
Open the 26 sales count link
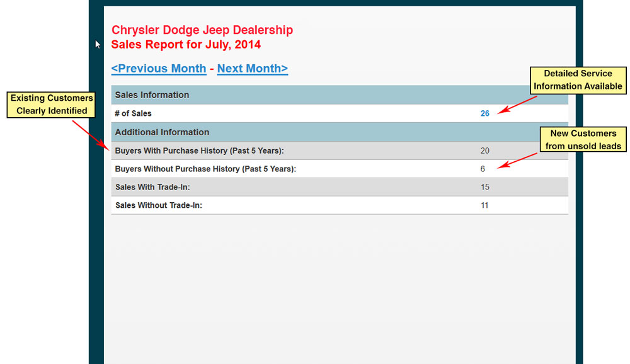pos(484,113)
